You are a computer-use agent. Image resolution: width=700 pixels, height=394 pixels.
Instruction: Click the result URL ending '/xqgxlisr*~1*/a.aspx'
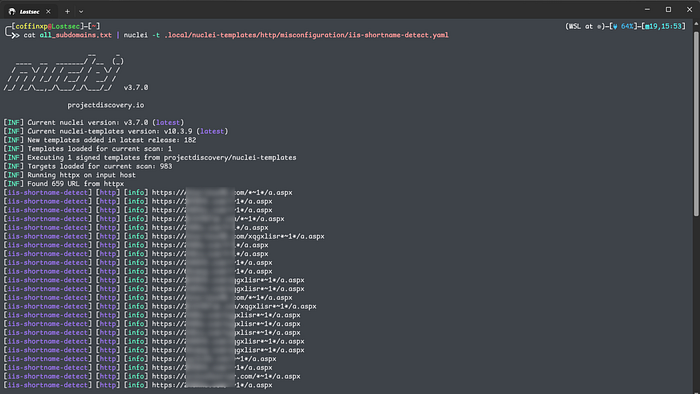[x=234, y=307]
